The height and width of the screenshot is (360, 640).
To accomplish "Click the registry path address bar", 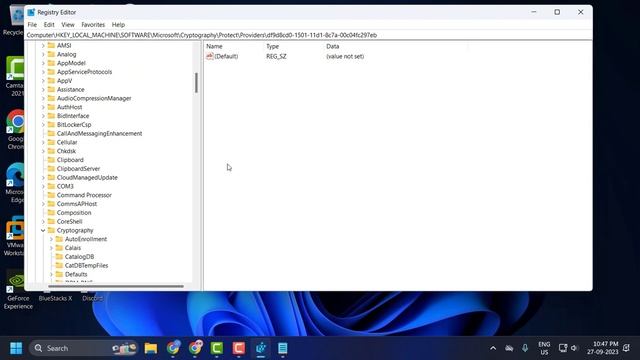I will [x=309, y=35].
